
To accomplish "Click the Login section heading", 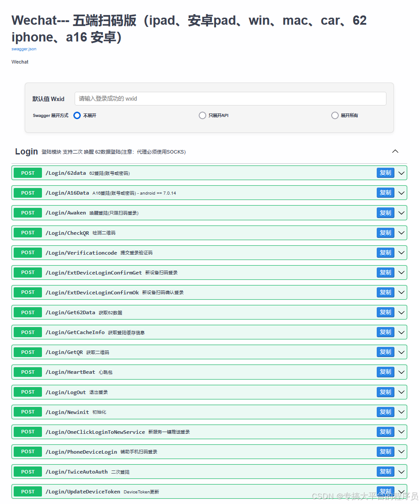I will click(26, 151).
